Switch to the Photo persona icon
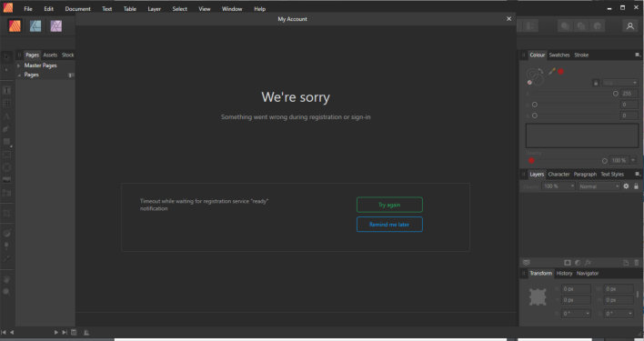The width and height of the screenshot is (644, 341). [55, 26]
